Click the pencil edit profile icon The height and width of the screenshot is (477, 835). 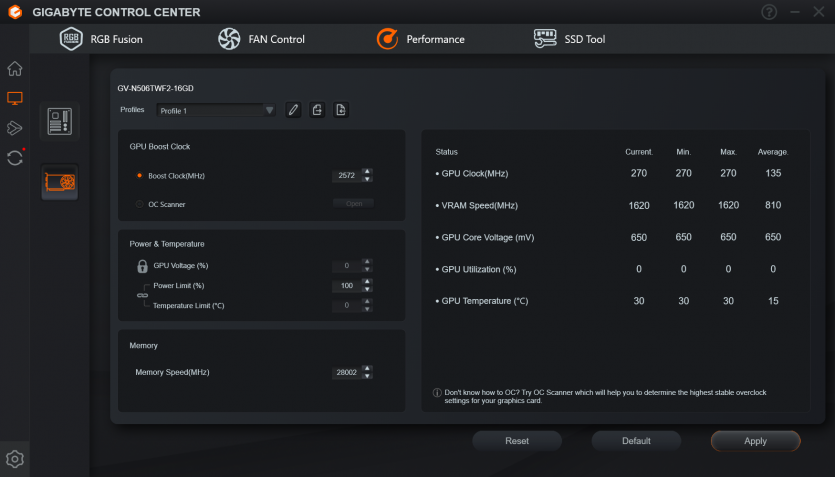click(x=293, y=110)
